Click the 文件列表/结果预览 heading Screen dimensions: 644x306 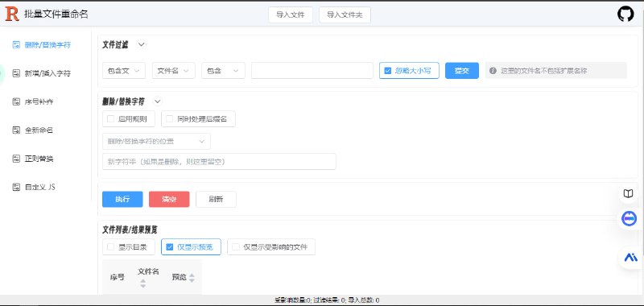(x=130, y=229)
